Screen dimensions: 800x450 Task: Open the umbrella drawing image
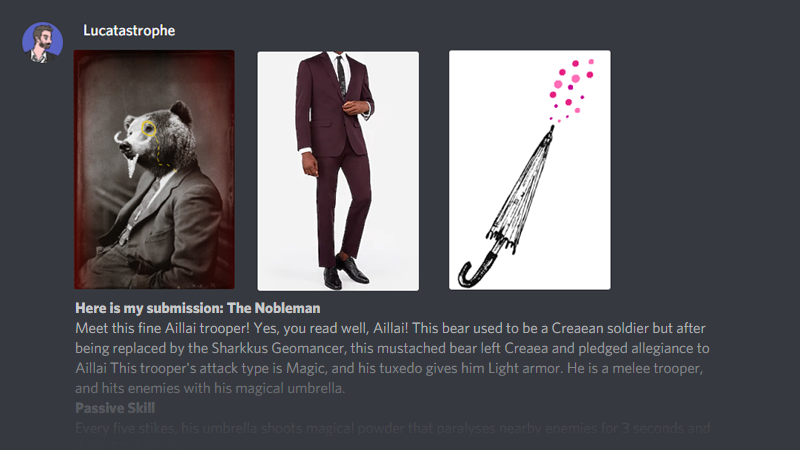click(x=530, y=170)
